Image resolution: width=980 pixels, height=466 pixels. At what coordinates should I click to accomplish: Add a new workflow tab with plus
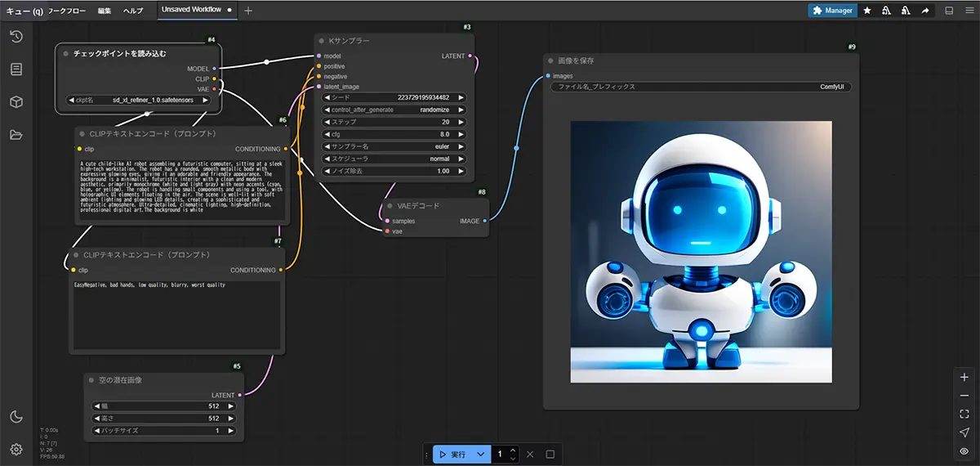pos(248,11)
